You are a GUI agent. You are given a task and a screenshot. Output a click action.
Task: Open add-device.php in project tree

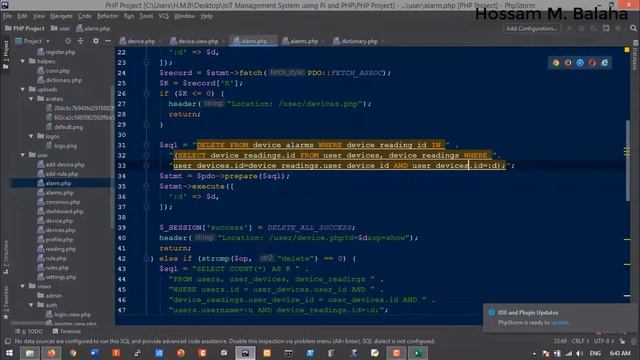(61, 164)
